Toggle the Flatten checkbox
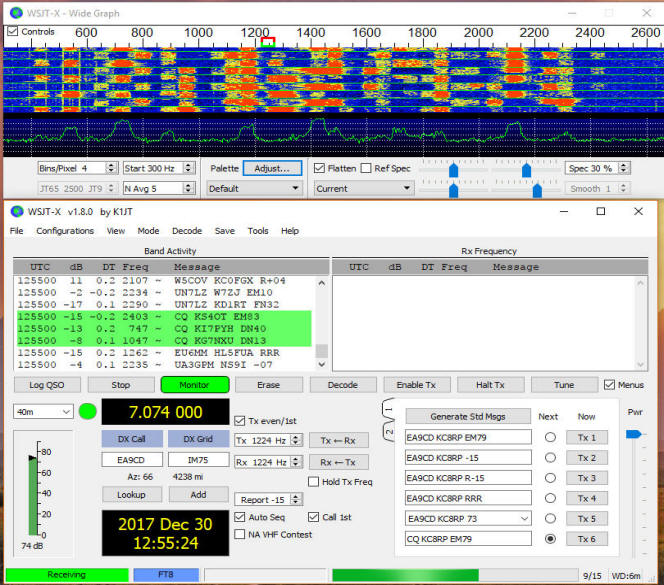 (319, 168)
